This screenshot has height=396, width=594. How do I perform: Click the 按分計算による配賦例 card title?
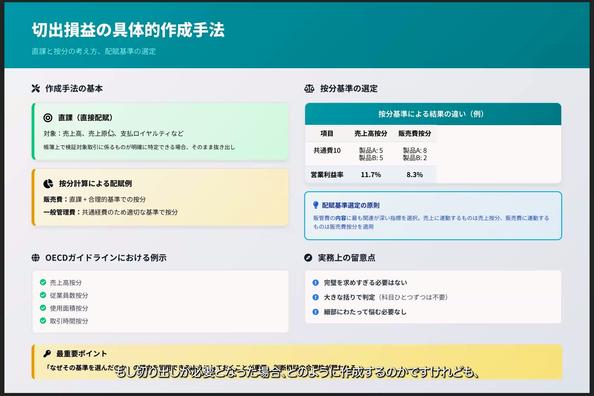pyautogui.click(x=95, y=183)
